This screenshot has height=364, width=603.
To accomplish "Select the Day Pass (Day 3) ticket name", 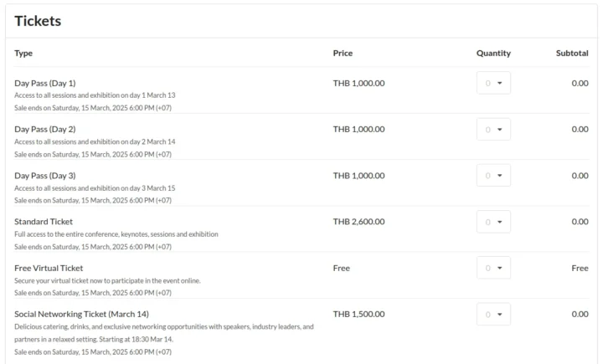I will coord(45,176).
